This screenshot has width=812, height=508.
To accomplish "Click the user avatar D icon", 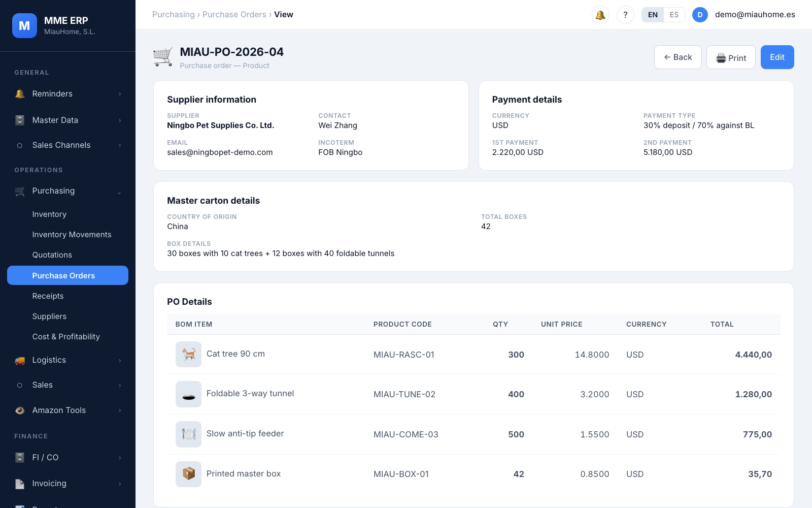I will coord(700,15).
